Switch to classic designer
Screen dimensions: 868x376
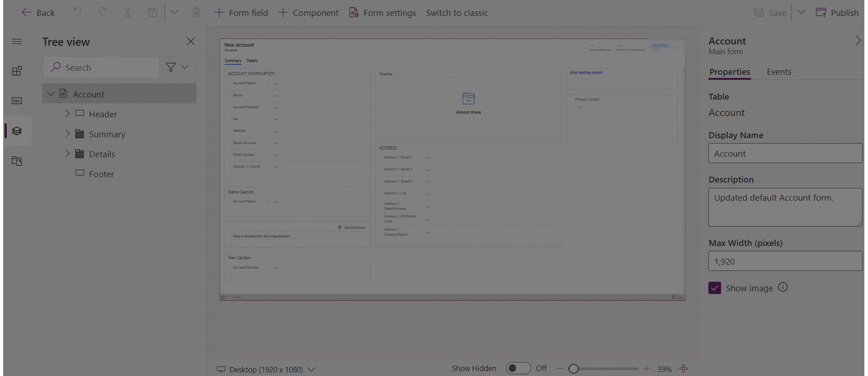[x=457, y=13]
